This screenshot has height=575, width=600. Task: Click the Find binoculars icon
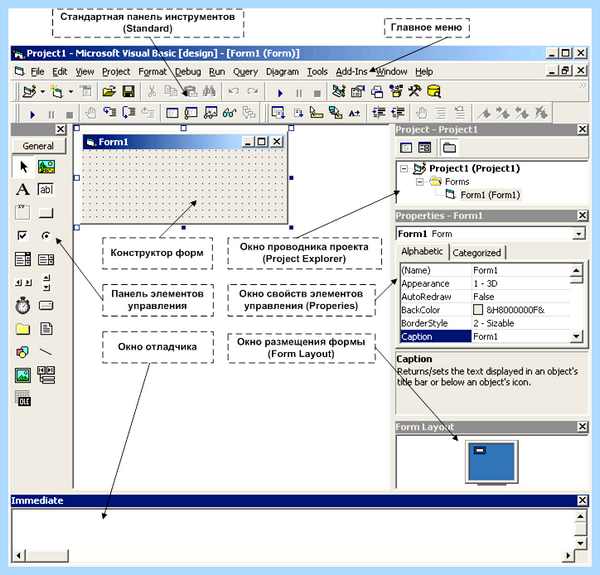tap(209, 91)
